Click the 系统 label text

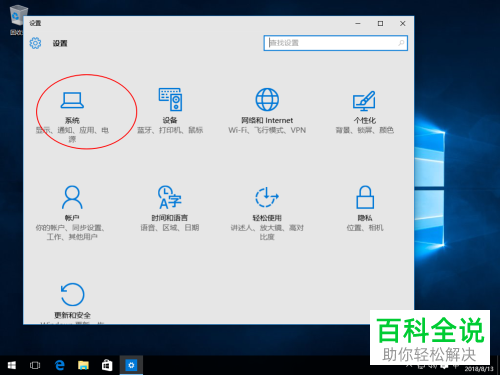72,120
